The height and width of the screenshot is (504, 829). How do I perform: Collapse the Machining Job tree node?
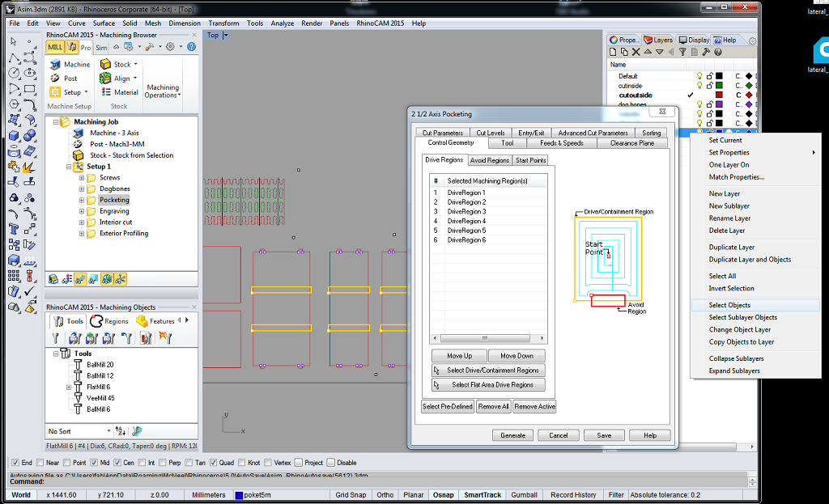pyautogui.click(x=56, y=122)
